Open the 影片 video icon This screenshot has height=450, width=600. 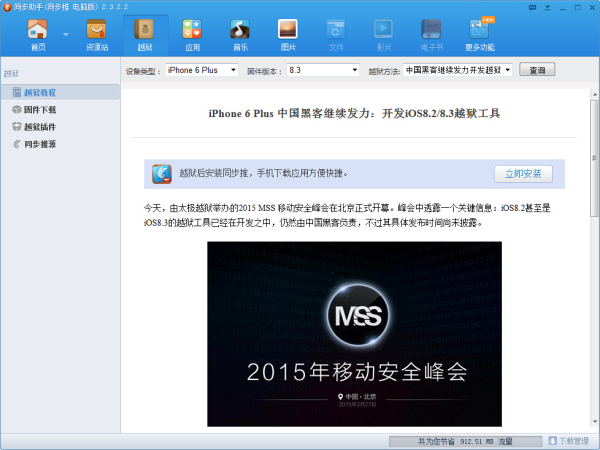click(383, 30)
